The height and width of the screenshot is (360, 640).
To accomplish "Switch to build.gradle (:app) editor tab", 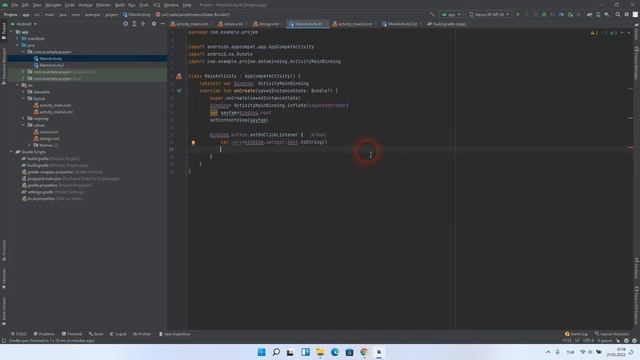I will pos(448,24).
